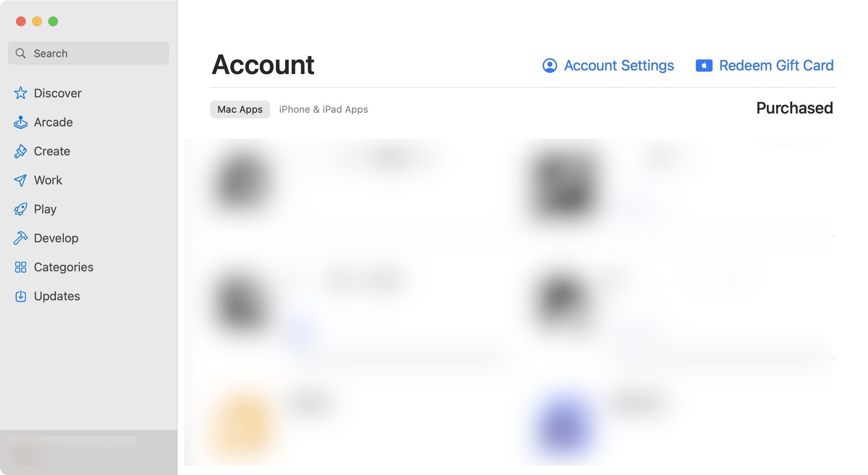Screen dimensions: 868x475
Task: Click the Create sidebar icon
Action: [x=20, y=151]
